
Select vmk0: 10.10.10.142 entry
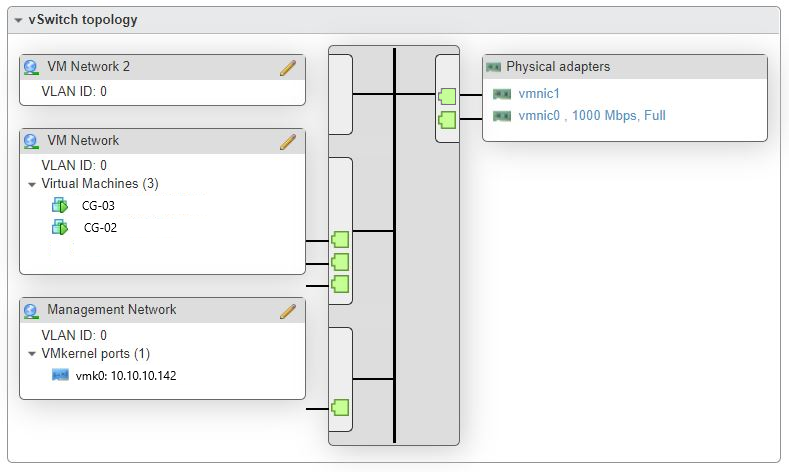(126, 376)
